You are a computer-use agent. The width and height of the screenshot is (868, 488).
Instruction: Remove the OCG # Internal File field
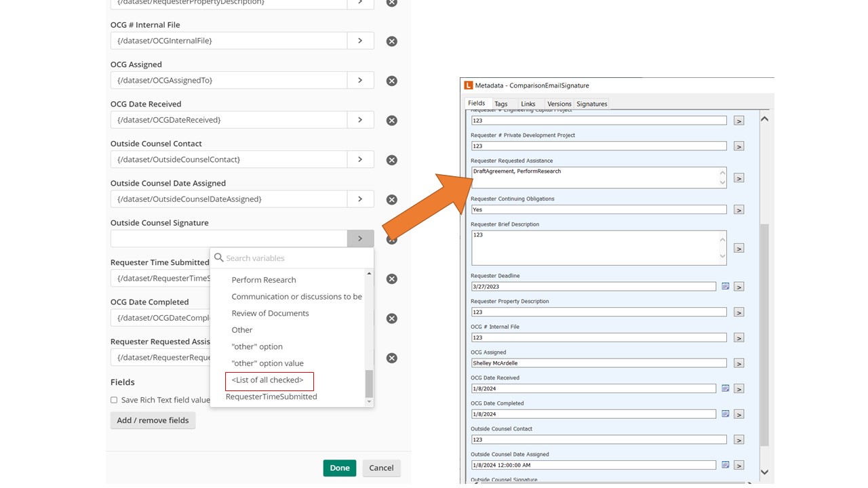(391, 41)
